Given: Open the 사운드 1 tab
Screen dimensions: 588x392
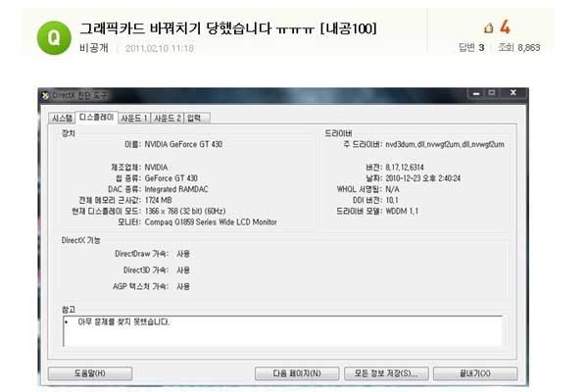Looking at the screenshot, I should tap(133, 117).
